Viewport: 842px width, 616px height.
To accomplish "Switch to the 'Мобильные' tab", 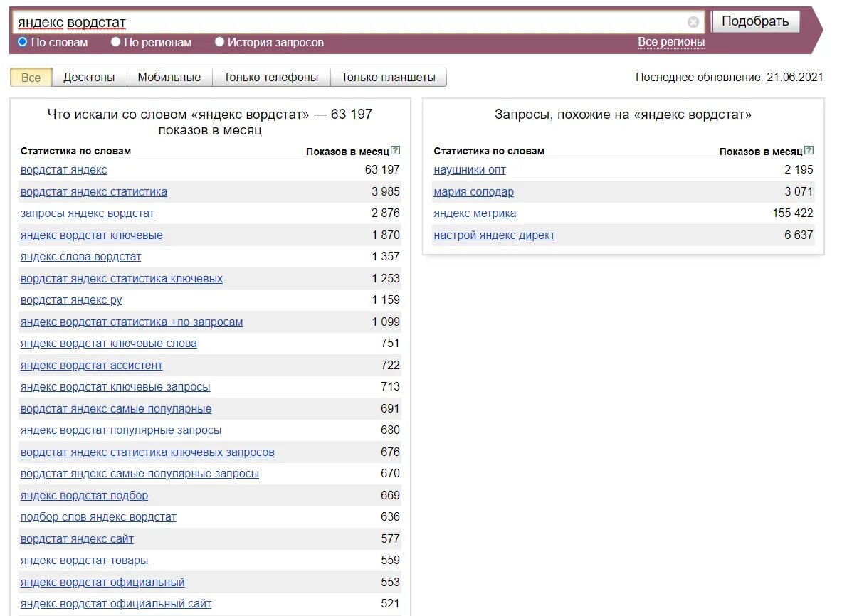I will point(169,78).
